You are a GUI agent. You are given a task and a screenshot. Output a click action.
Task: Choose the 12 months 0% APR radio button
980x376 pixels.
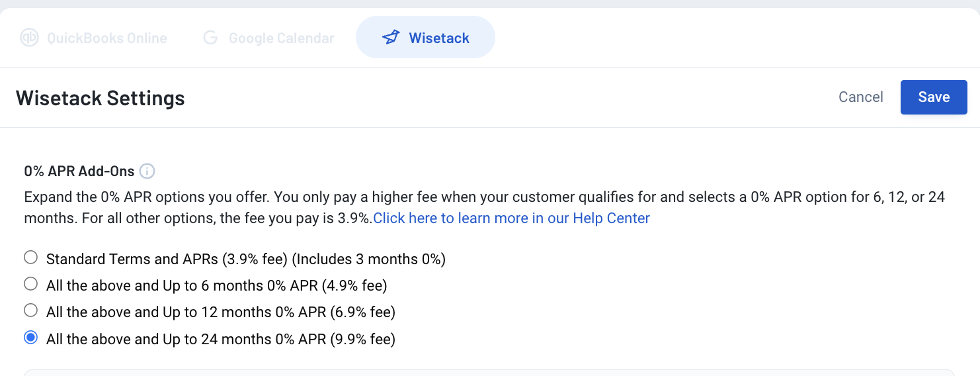coord(30,310)
